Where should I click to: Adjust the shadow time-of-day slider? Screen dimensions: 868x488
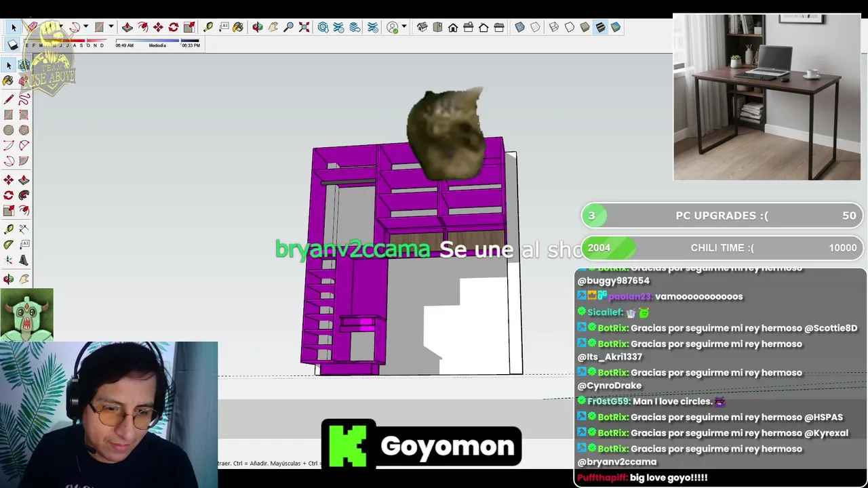(157, 41)
